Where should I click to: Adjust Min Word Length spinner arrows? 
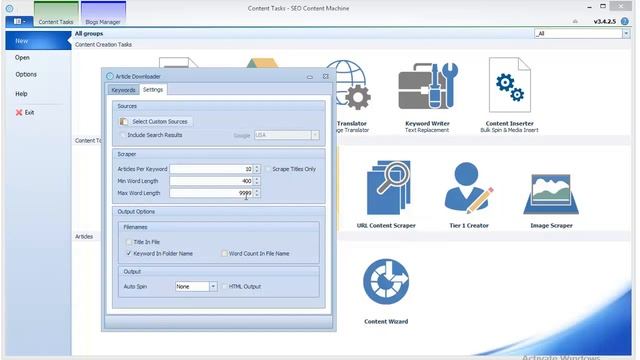click(257, 181)
